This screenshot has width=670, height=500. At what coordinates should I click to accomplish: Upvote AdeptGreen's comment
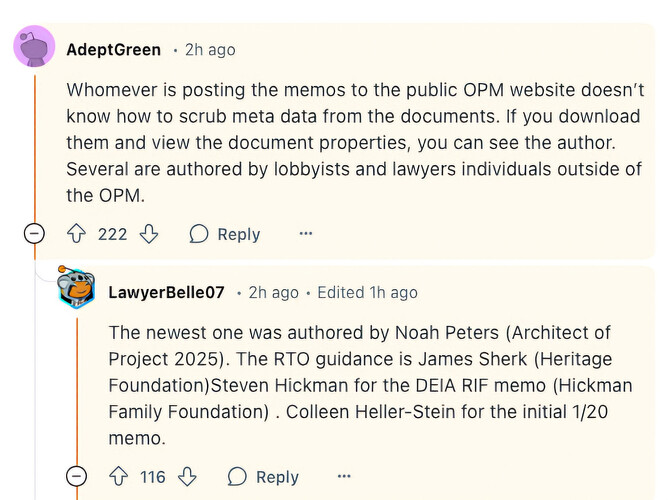coord(76,234)
